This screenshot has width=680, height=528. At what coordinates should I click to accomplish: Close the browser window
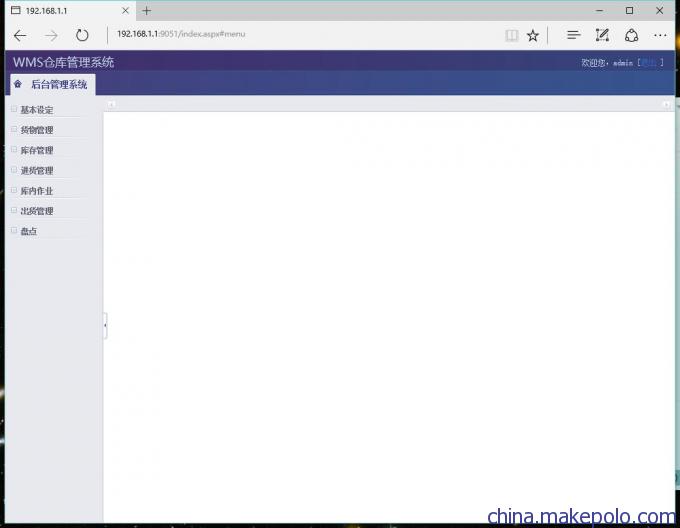[660, 10]
